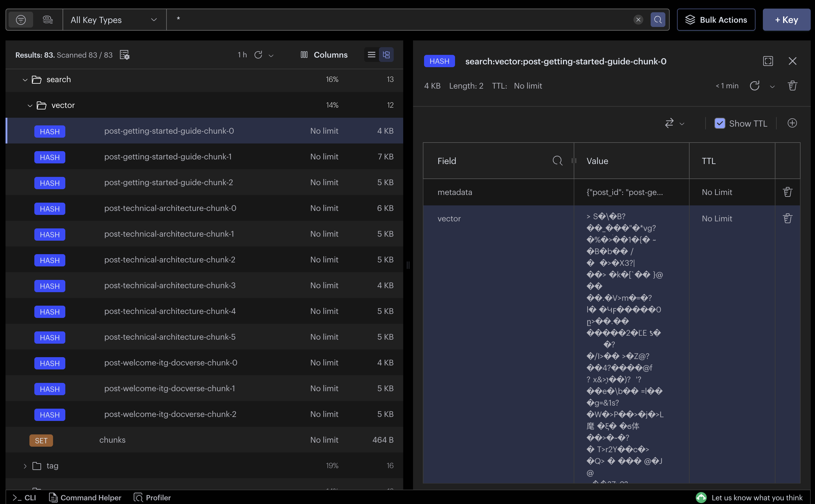Viewport: 815px width, 504px height.
Task: Switch to list view layout
Action: pos(371,55)
